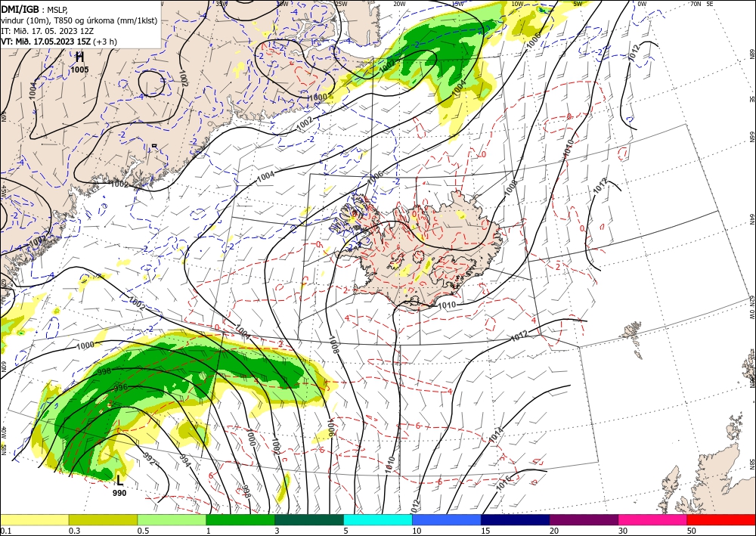Click the '50' legend scale number
Screen dimensions: 756x536
tap(692, 531)
